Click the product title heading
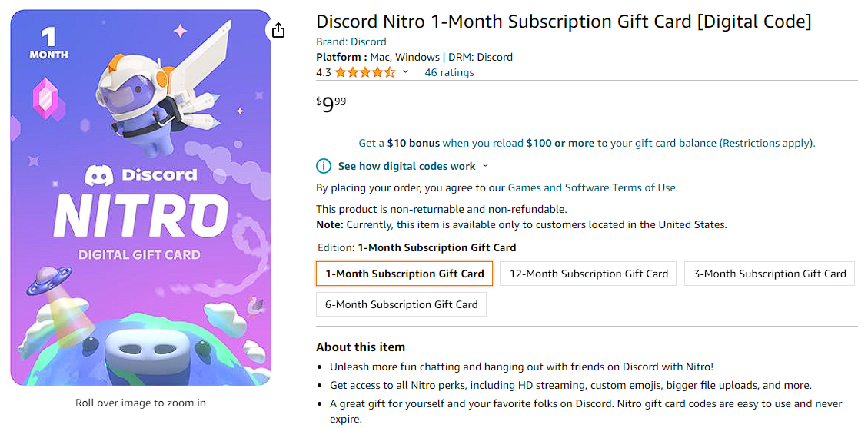The width and height of the screenshot is (868, 428). pyautogui.click(x=564, y=22)
